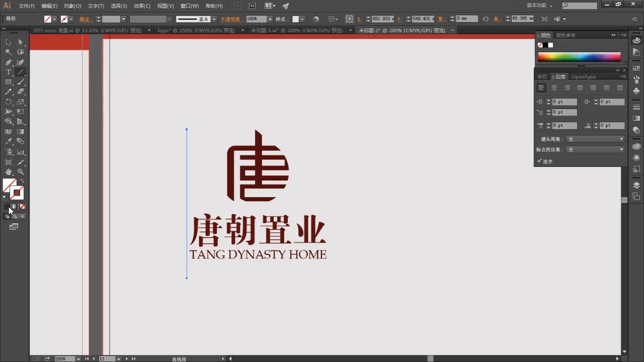Select the Direct Selection tool
Screen dimensions: 644x362
[21, 42]
